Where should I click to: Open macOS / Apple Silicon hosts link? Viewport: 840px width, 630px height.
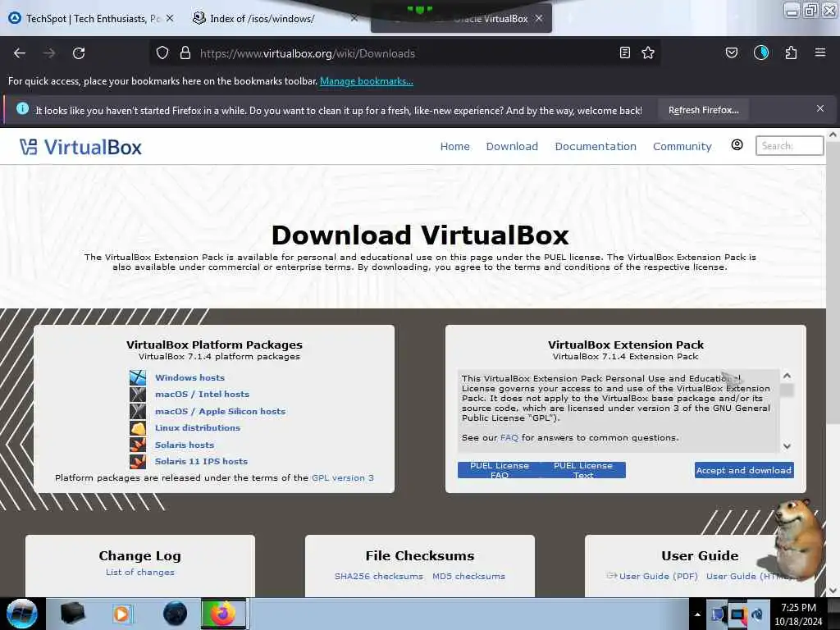[220, 412]
